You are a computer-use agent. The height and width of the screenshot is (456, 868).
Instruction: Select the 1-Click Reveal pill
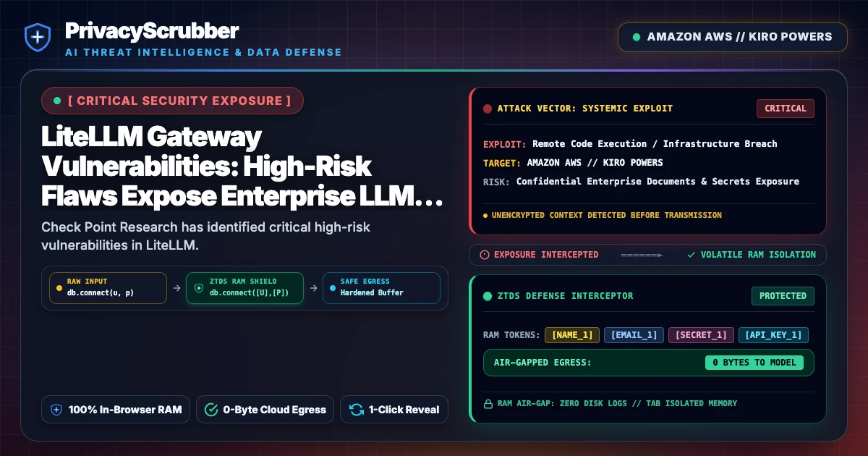(x=394, y=410)
